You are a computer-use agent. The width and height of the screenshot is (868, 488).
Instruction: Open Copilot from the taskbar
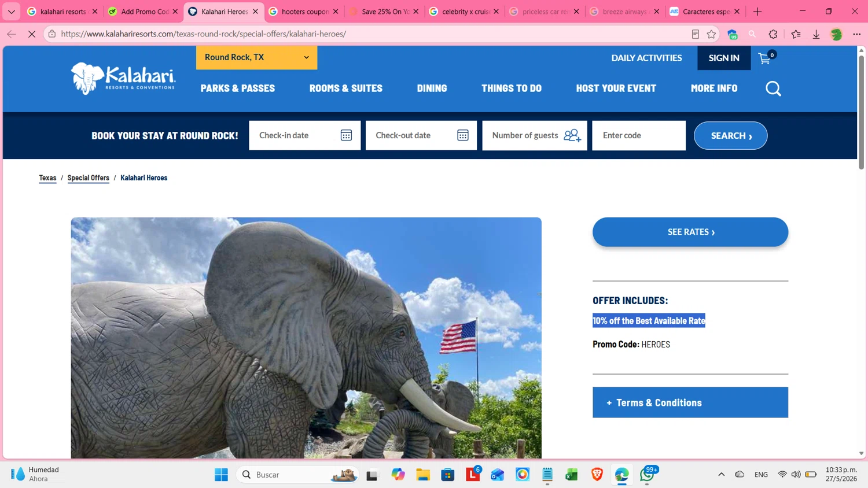398,475
